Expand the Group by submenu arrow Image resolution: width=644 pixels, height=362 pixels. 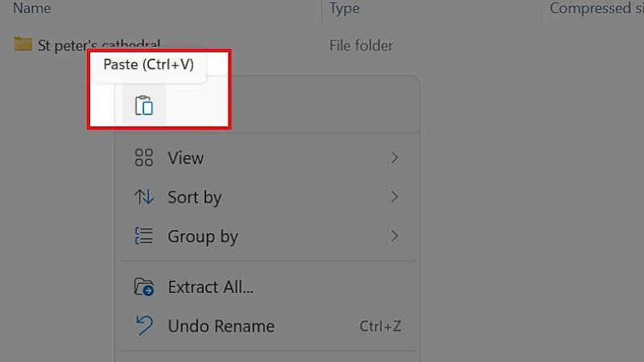(x=394, y=237)
